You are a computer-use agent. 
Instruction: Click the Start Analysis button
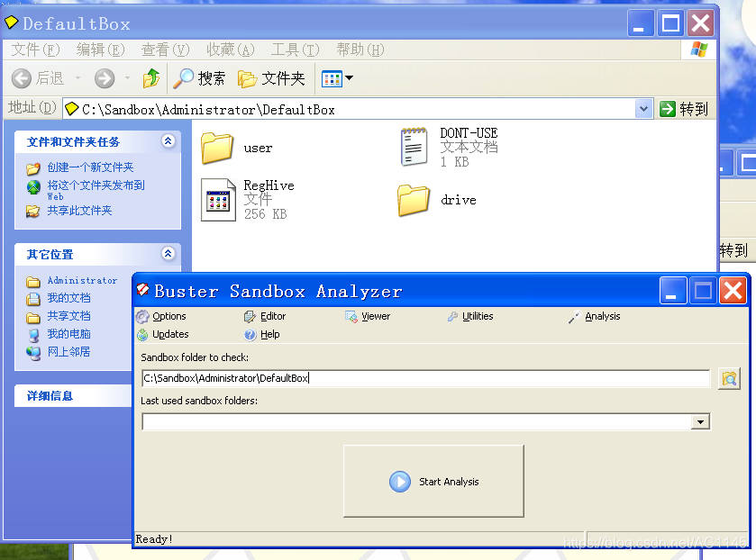(433, 481)
